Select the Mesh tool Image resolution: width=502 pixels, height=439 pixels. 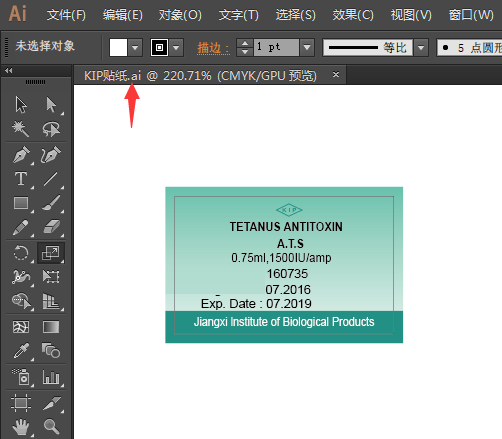21,327
